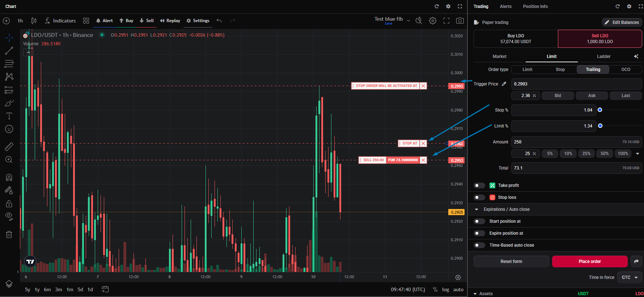Image resolution: width=644 pixels, height=297 pixels.
Task: Take a chart snapshot with camera icon
Action: 460,21
